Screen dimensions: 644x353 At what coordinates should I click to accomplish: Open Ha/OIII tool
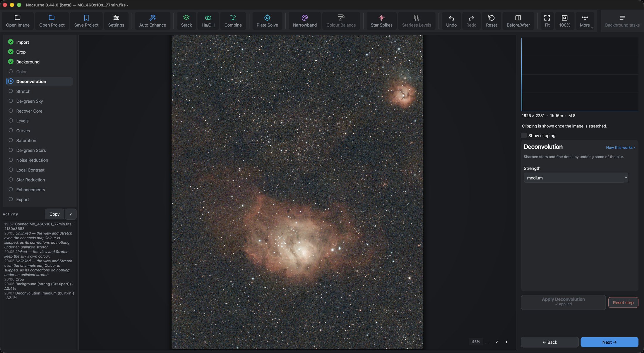coord(208,21)
